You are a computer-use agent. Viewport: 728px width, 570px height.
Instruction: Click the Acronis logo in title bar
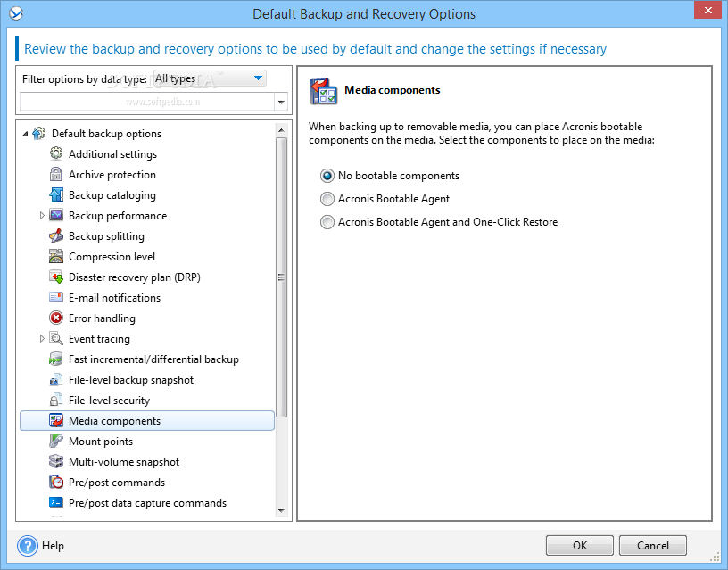16,14
